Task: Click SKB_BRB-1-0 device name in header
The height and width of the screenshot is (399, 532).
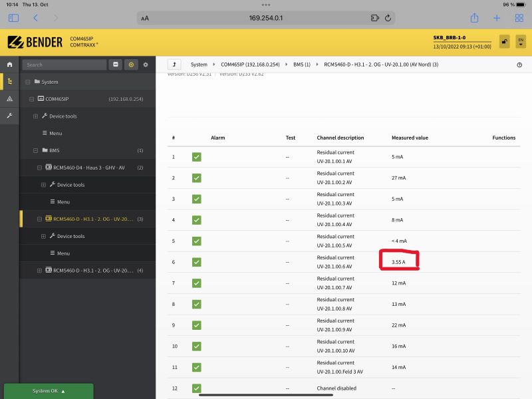Action: (450, 38)
